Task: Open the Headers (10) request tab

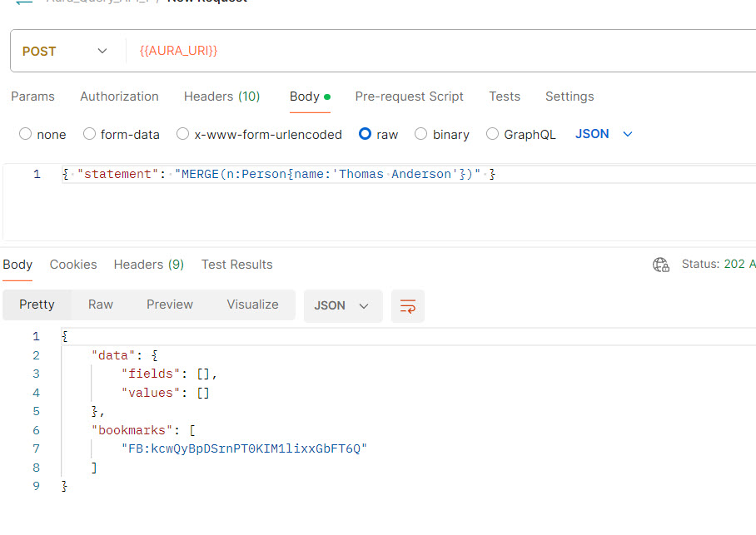Action: point(221,97)
